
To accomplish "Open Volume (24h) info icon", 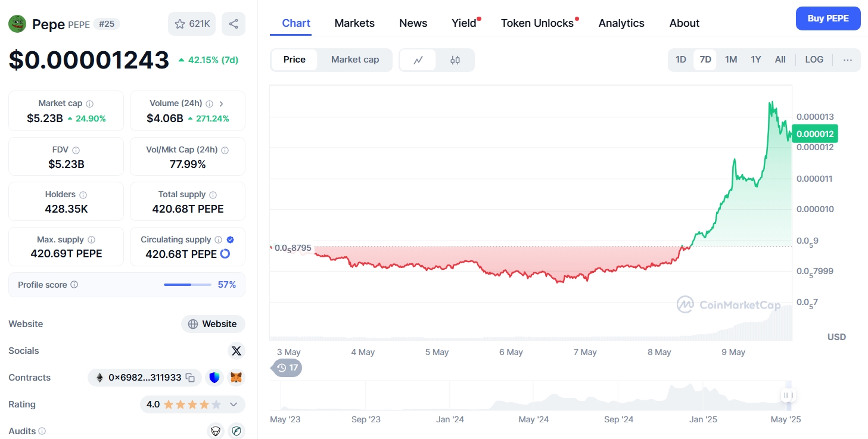I will [x=210, y=104].
